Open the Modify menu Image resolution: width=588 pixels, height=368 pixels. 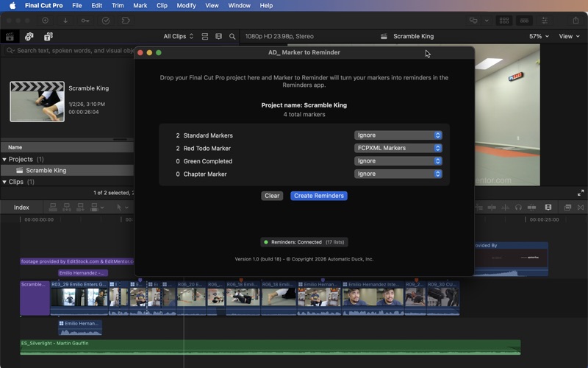186,5
